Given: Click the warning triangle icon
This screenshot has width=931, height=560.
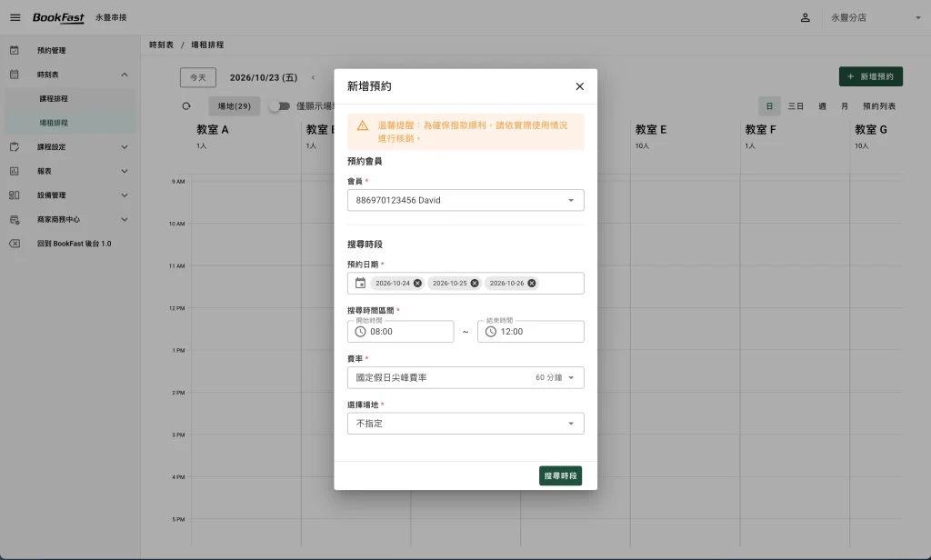Looking at the screenshot, I should [362, 125].
